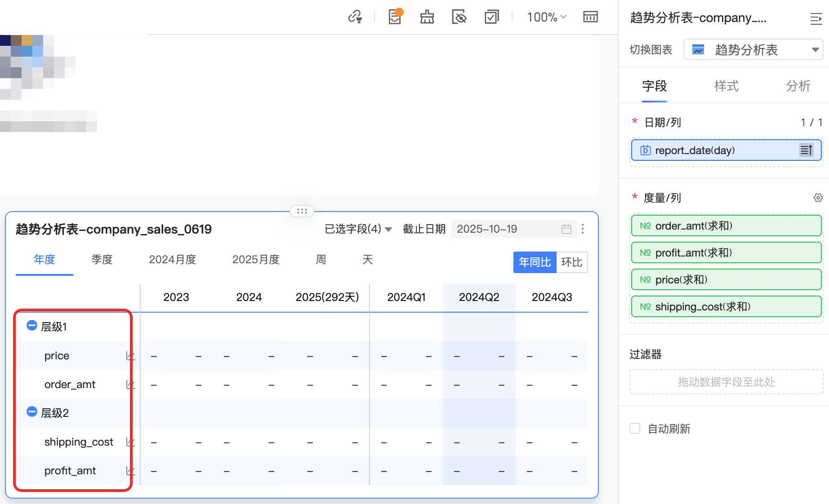
Task: Switch comparison to 环比
Action: [x=571, y=262]
